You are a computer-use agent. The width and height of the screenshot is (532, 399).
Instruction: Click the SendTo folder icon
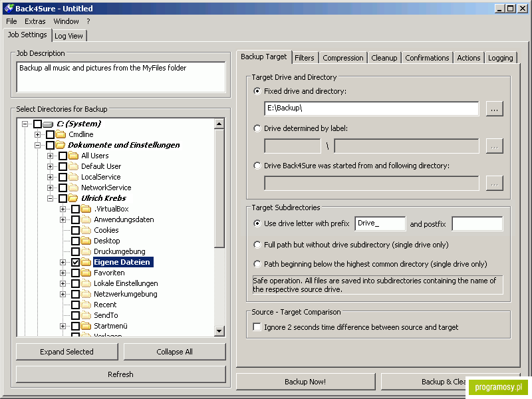86,315
